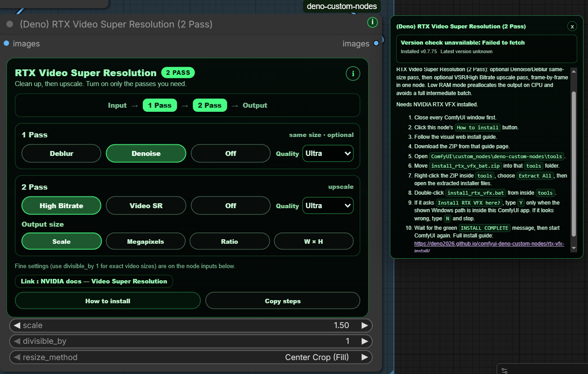Image resolution: width=588 pixels, height=374 pixels.
Task: Decrease scale with the left arrow
Action: [17, 325]
